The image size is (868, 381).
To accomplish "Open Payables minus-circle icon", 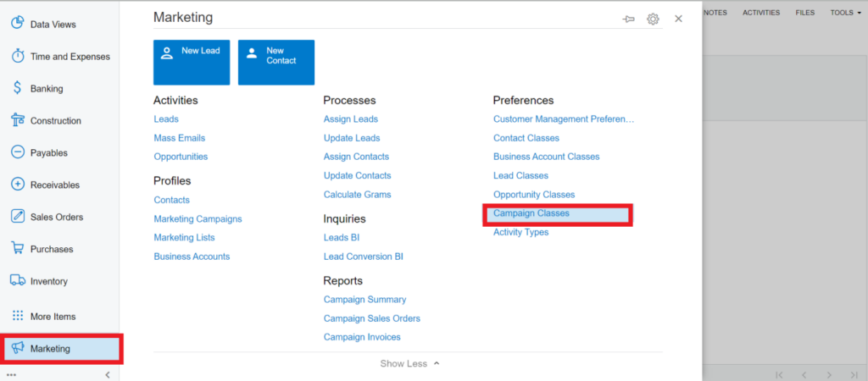I will 17,152.
